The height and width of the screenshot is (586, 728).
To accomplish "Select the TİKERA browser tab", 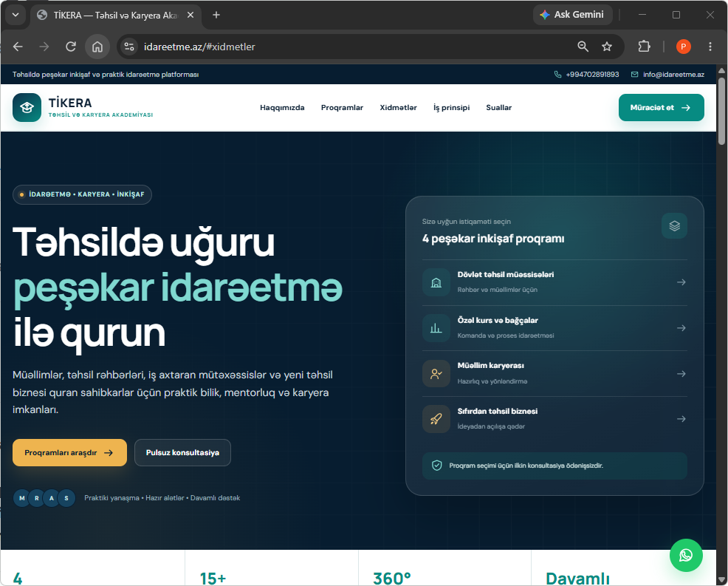I will (115, 16).
